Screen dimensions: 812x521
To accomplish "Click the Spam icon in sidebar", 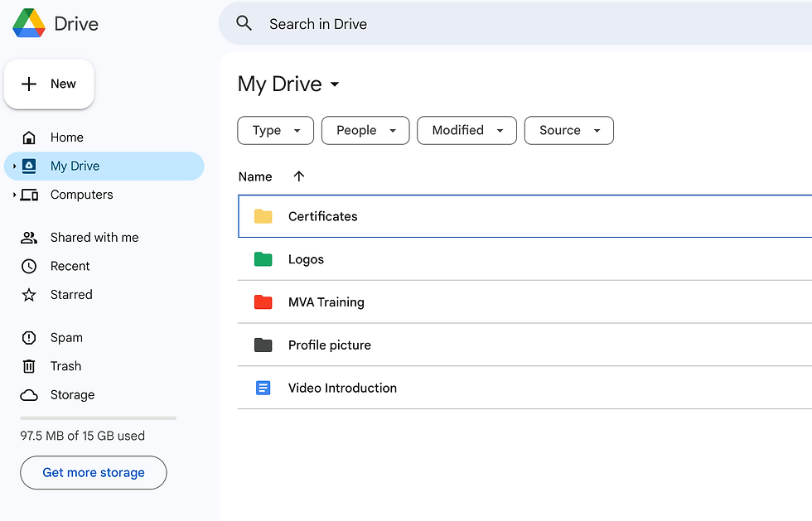I will tap(29, 338).
